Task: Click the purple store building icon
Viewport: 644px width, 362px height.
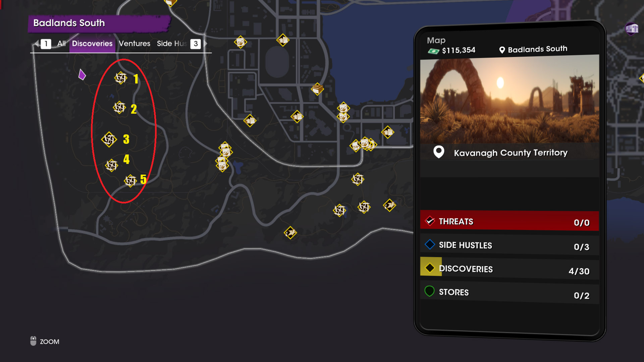Action: tap(632, 29)
